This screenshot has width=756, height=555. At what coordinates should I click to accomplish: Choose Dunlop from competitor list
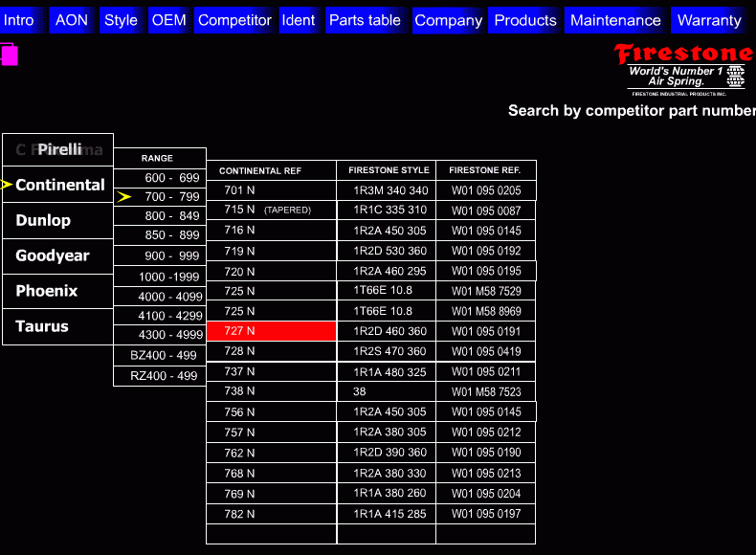pos(57,220)
